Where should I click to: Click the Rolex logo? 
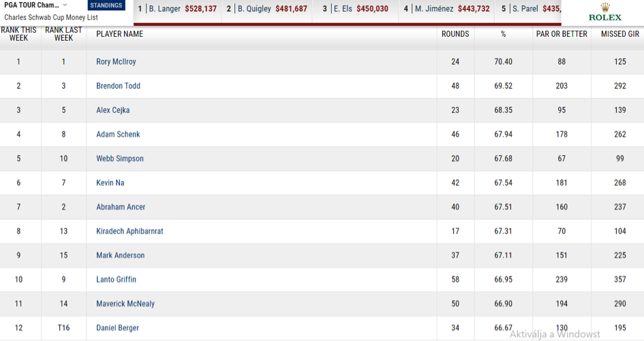[605, 12]
